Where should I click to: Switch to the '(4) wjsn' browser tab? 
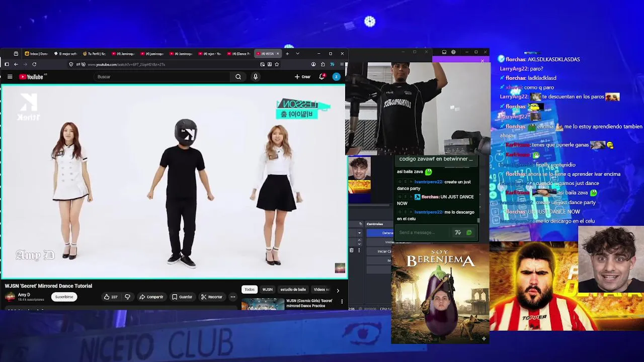pyautogui.click(x=210, y=54)
